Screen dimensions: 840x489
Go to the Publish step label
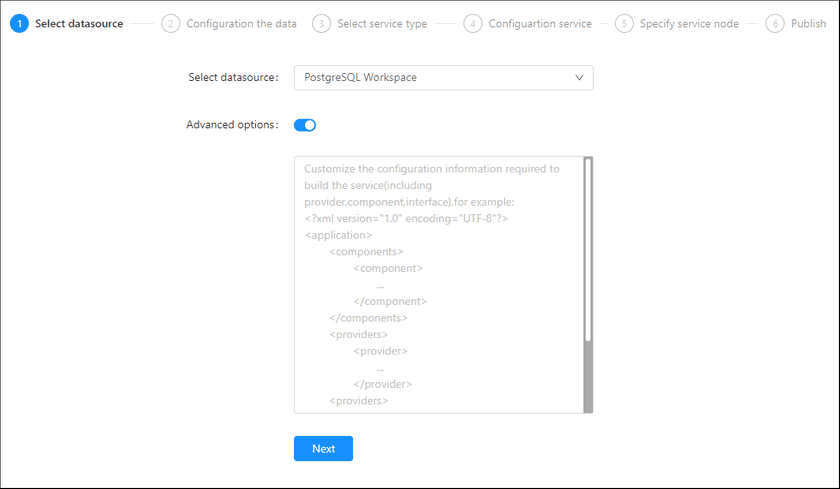(808, 24)
